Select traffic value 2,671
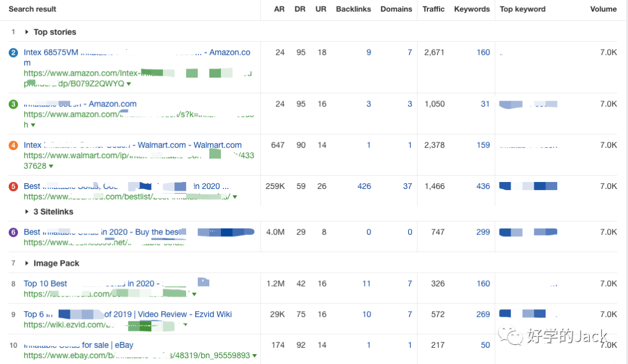Screen dimensions: 628x364 [434, 52]
